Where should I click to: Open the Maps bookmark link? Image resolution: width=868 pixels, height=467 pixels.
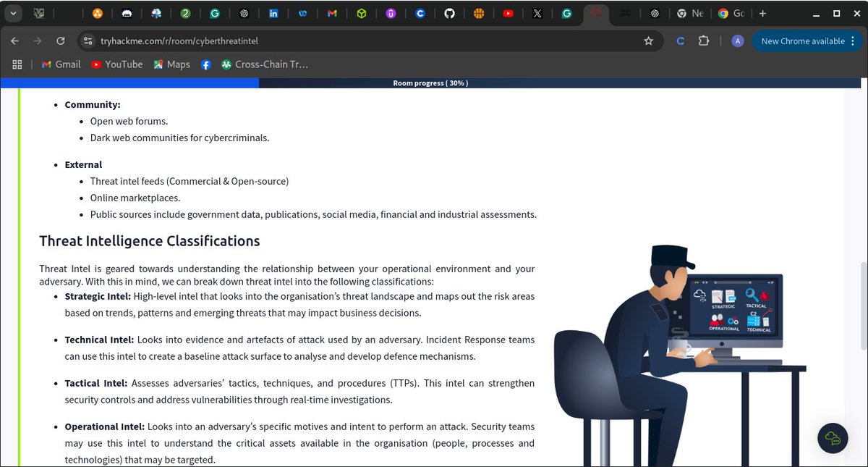pos(171,64)
